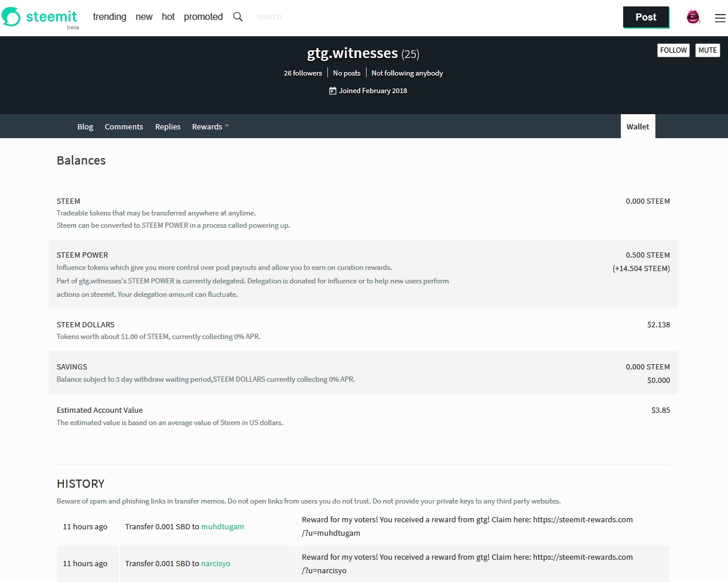Toggle Mute for gtg.witnesses
Screen dimensions: 728x582
click(x=708, y=50)
